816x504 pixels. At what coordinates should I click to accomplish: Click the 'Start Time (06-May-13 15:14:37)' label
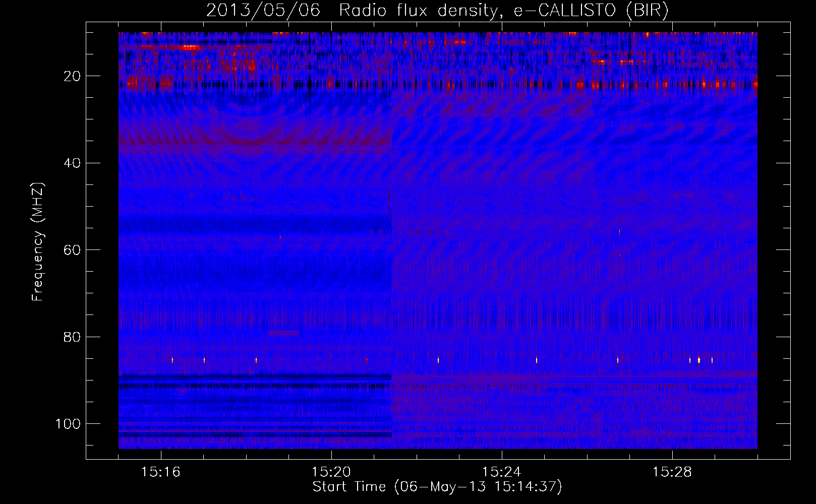tap(437, 486)
